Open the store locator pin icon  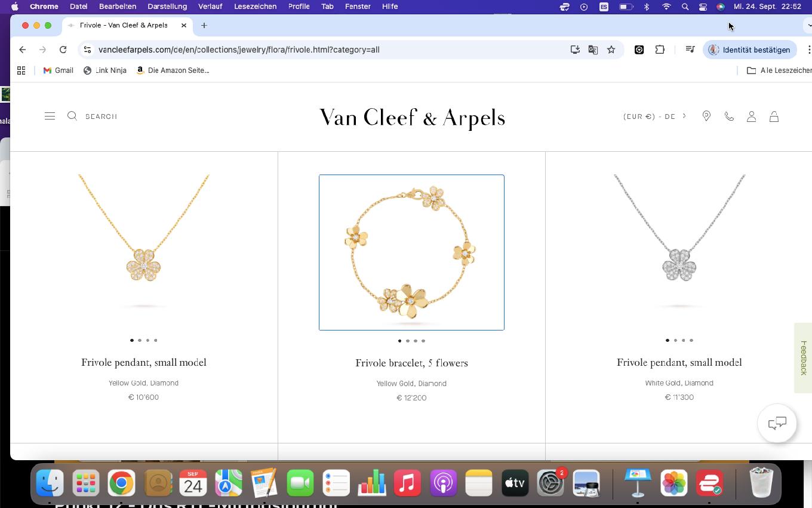coord(706,117)
